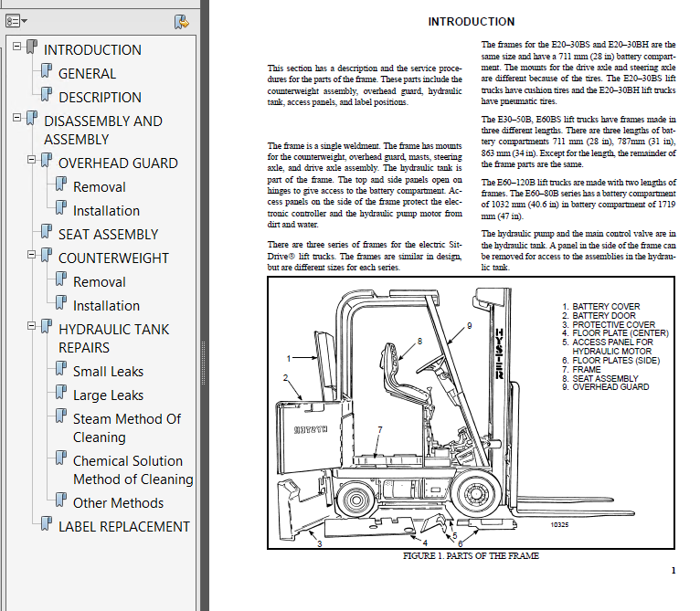Click the HYDRAULIC TANK REPAIRS bookmark icon

(47, 326)
